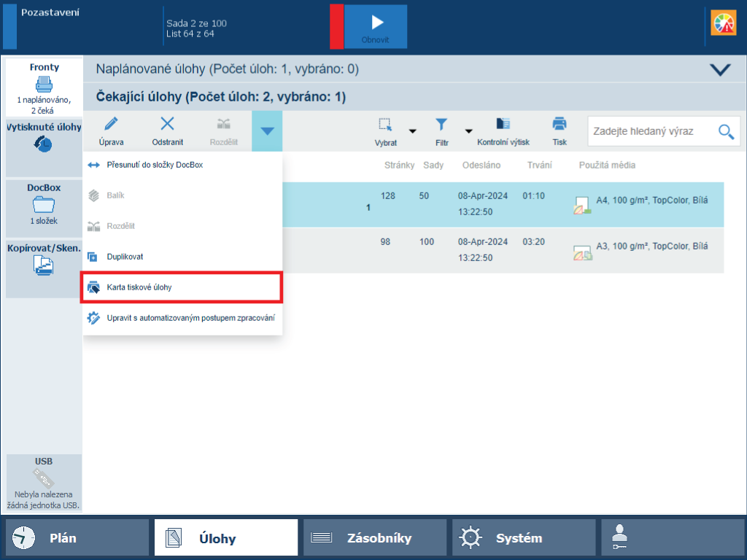Viewport: 747px width, 560px height.
Task: Click the Obnovit resume play button
Action: pos(376,27)
